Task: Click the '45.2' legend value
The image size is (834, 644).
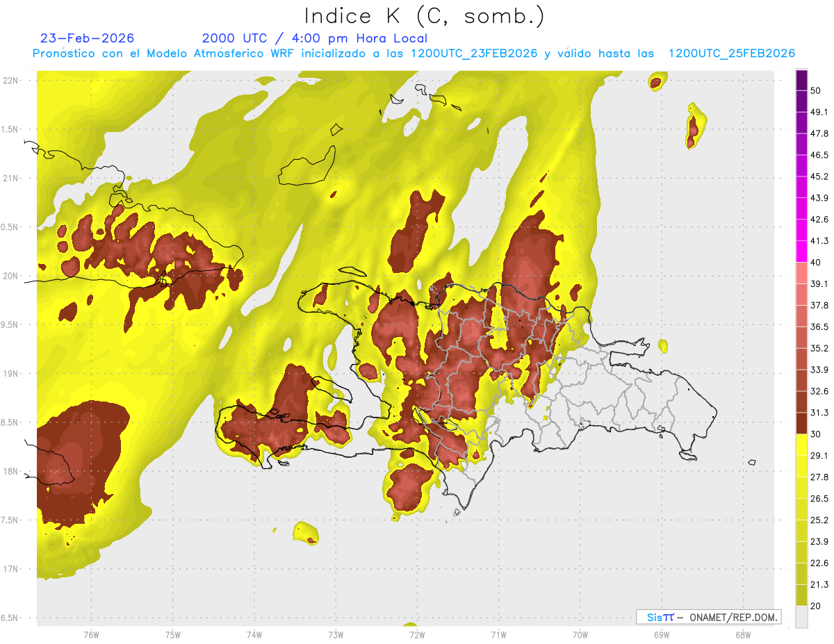Action: coord(819,176)
